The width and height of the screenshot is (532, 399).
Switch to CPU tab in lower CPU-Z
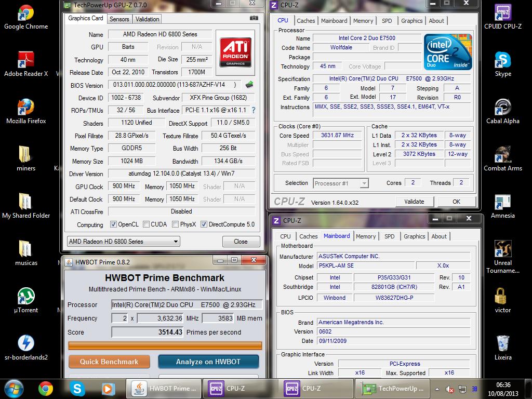(285, 236)
